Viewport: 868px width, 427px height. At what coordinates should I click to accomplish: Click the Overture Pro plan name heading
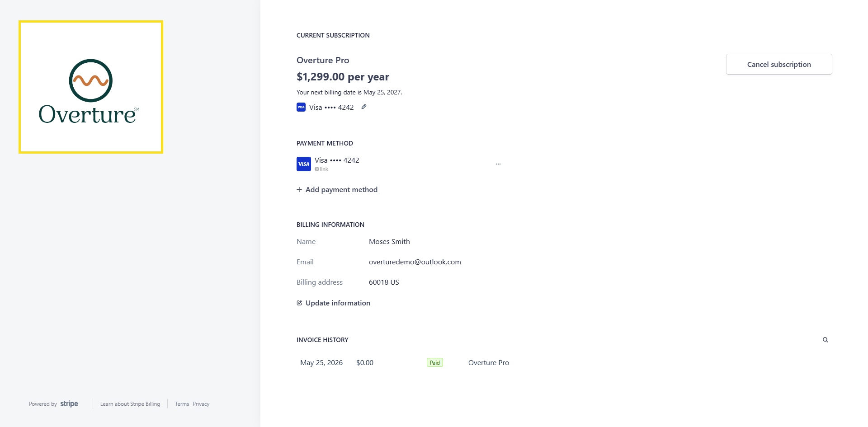click(x=323, y=61)
